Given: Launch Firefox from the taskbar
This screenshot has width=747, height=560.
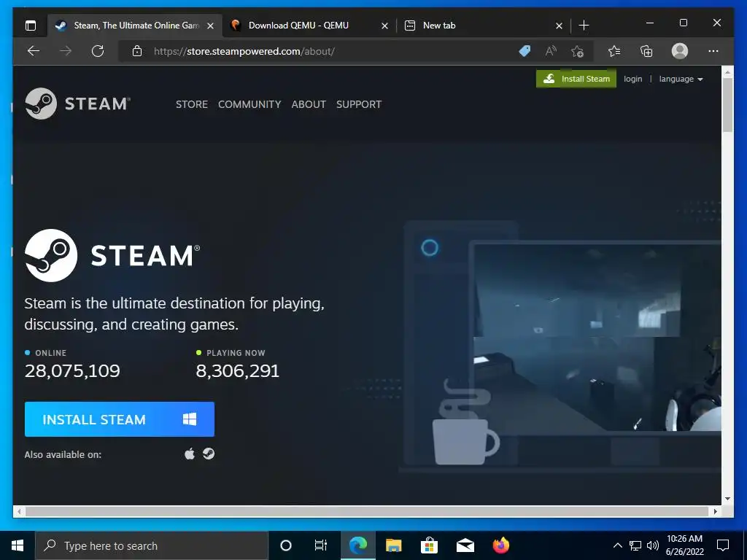Looking at the screenshot, I should [x=500, y=545].
